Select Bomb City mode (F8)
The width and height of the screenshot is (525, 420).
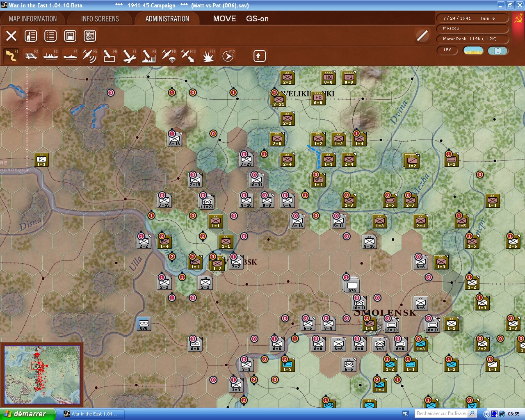149,56
